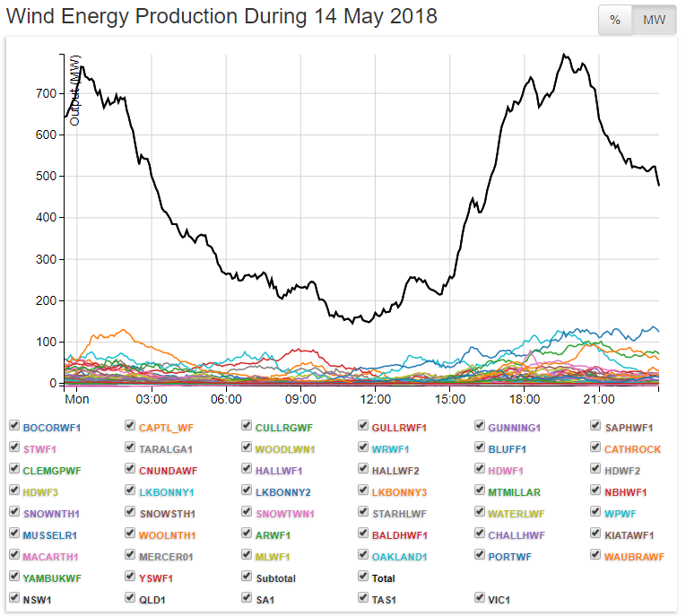The width and height of the screenshot is (686, 616).
Task: Click the YSWF1 legend label
Action: click(156, 578)
